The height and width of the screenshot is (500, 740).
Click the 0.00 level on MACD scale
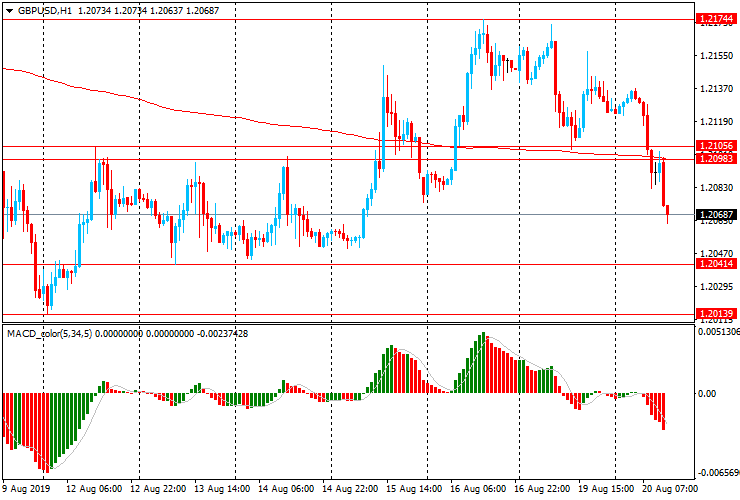tap(708, 394)
